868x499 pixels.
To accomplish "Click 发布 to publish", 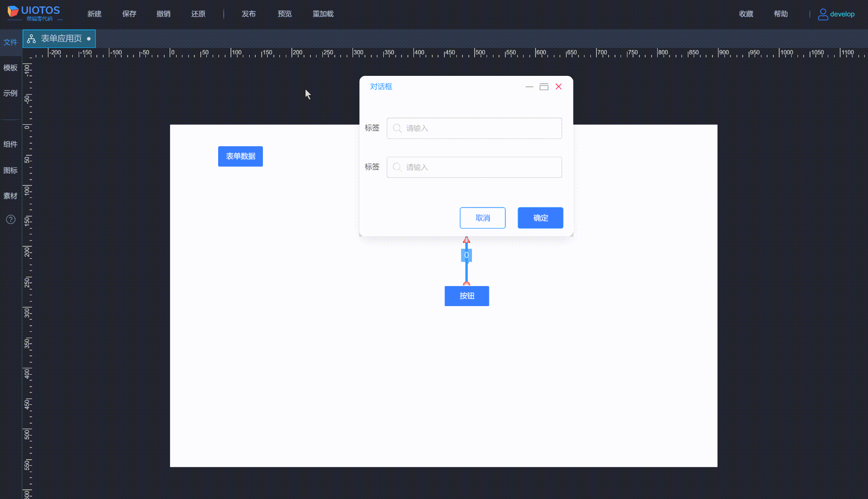I will (x=249, y=14).
